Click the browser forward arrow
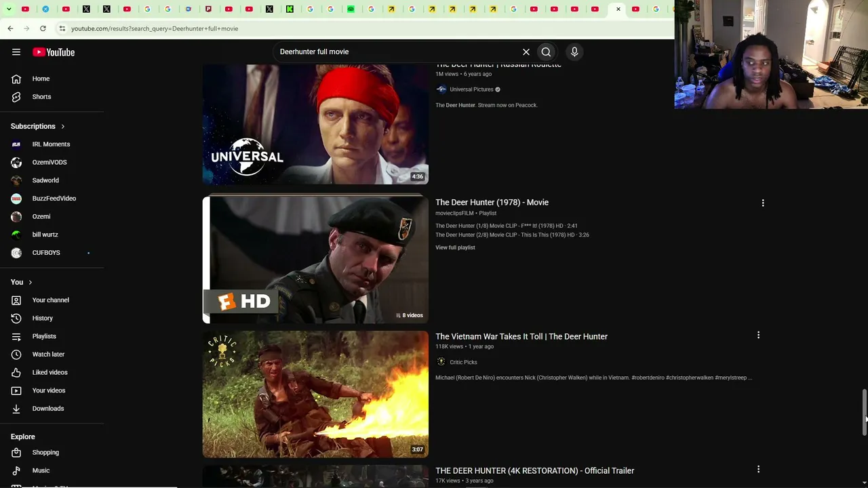This screenshot has width=868, height=488. click(x=26, y=28)
